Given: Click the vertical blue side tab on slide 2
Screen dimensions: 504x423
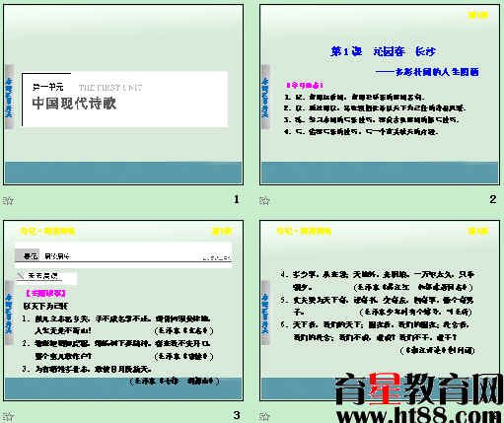Looking at the screenshot, I should (265, 98).
